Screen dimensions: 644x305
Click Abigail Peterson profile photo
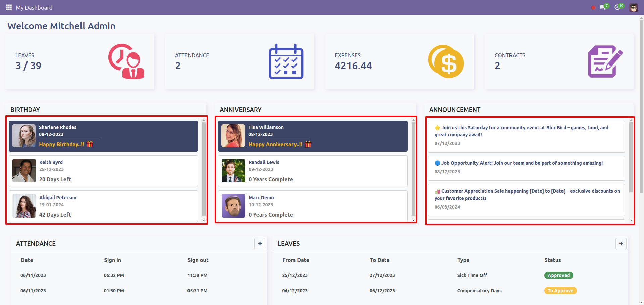(x=24, y=206)
